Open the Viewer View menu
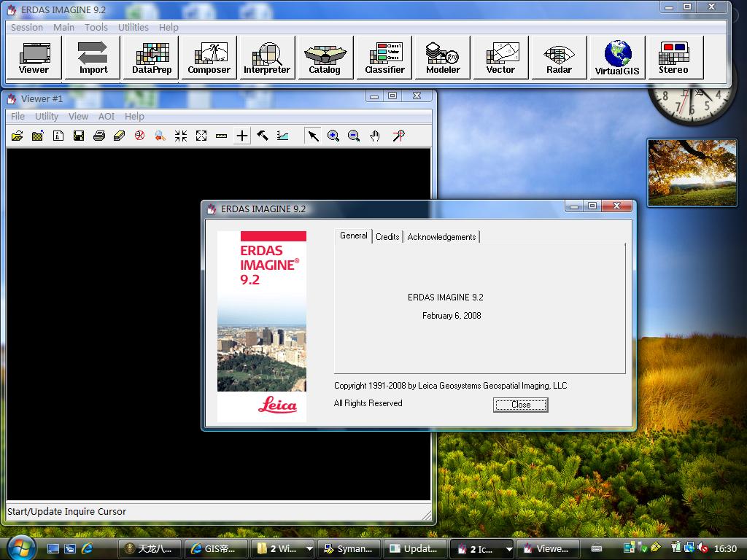This screenshot has width=747, height=560. pyautogui.click(x=78, y=116)
